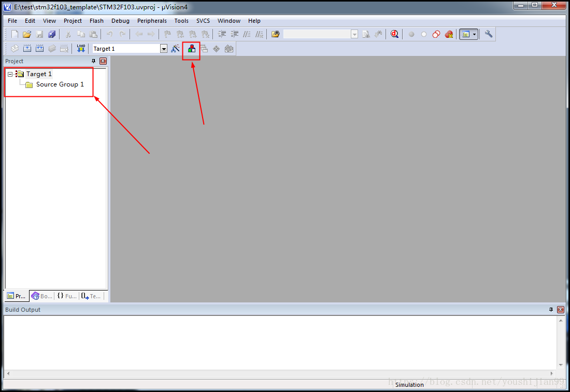The width and height of the screenshot is (570, 392).
Task: Switch to the Functions (Fu...) tab
Action: point(67,296)
